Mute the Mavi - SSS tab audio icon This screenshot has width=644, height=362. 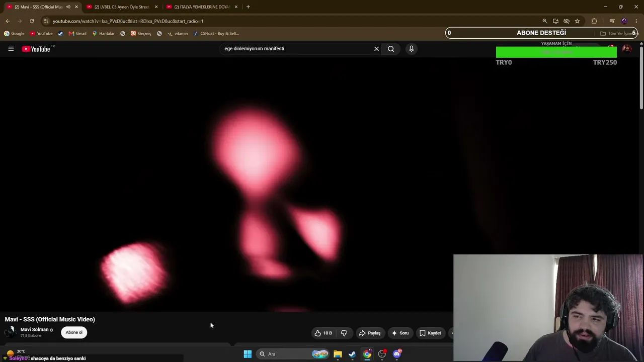[x=68, y=7]
